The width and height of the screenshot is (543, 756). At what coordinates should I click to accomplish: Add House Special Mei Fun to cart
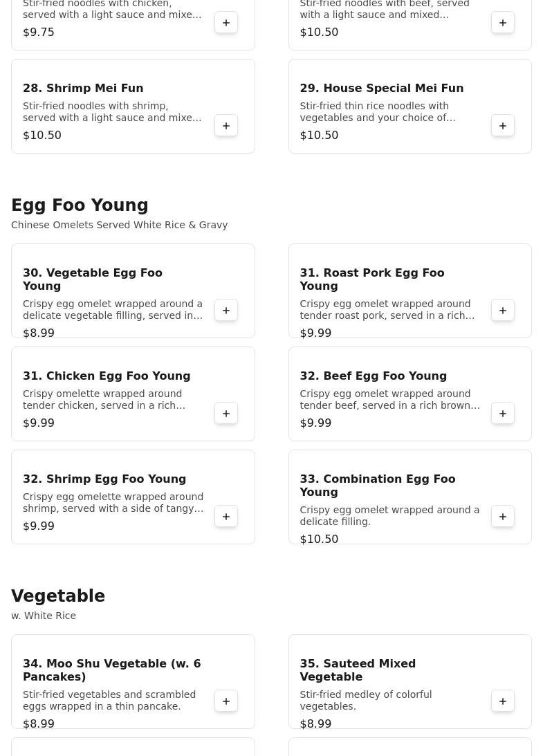point(503,126)
